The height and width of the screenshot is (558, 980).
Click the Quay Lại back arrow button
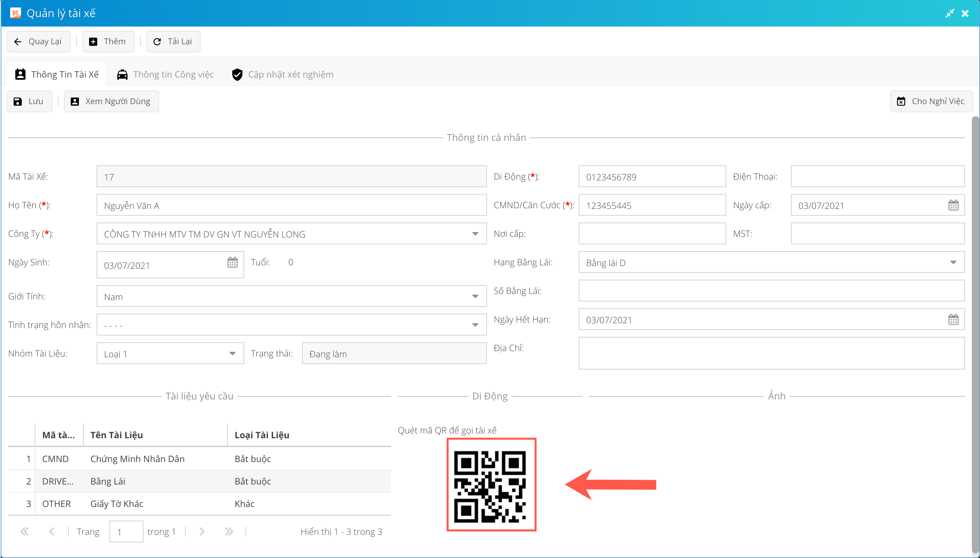pyautogui.click(x=38, y=42)
